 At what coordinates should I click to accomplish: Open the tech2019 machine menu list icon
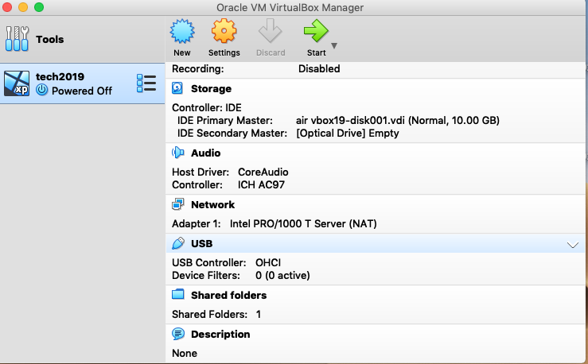click(x=146, y=83)
